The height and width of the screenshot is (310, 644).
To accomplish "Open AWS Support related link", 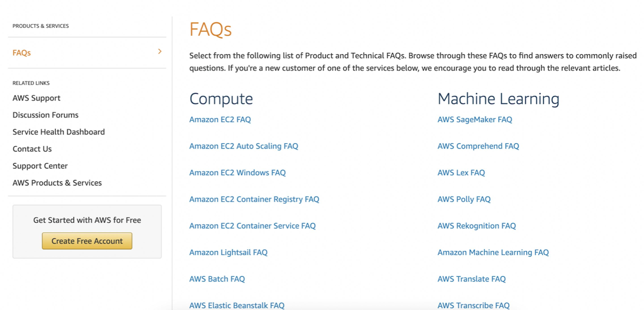I will [36, 98].
